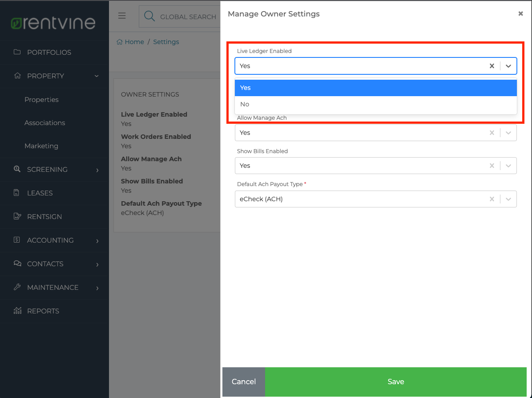Viewport: 532px width, 398px height.
Task: Follow the Settings breadcrumb link
Action: 166,42
